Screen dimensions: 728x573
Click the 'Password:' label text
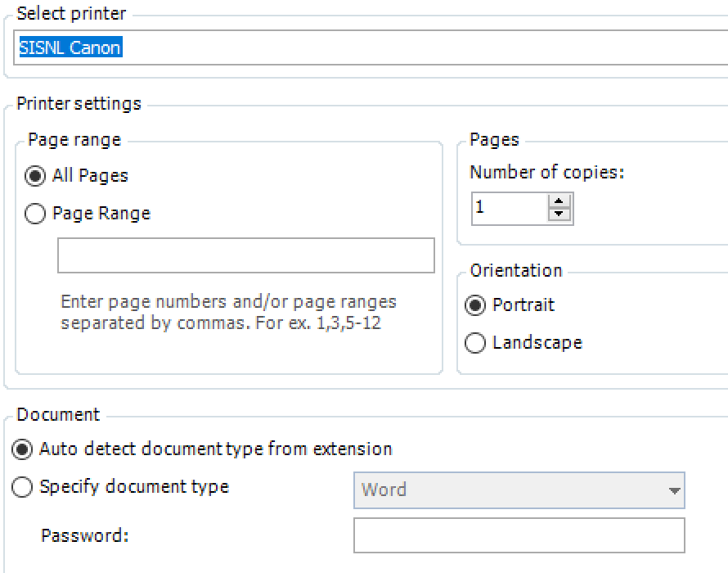click(84, 536)
